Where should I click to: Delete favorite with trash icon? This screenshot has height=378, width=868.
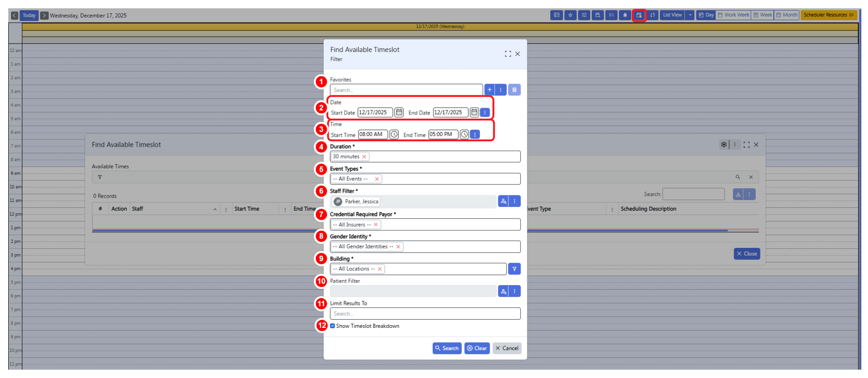pyautogui.click(x=514, y=90)
